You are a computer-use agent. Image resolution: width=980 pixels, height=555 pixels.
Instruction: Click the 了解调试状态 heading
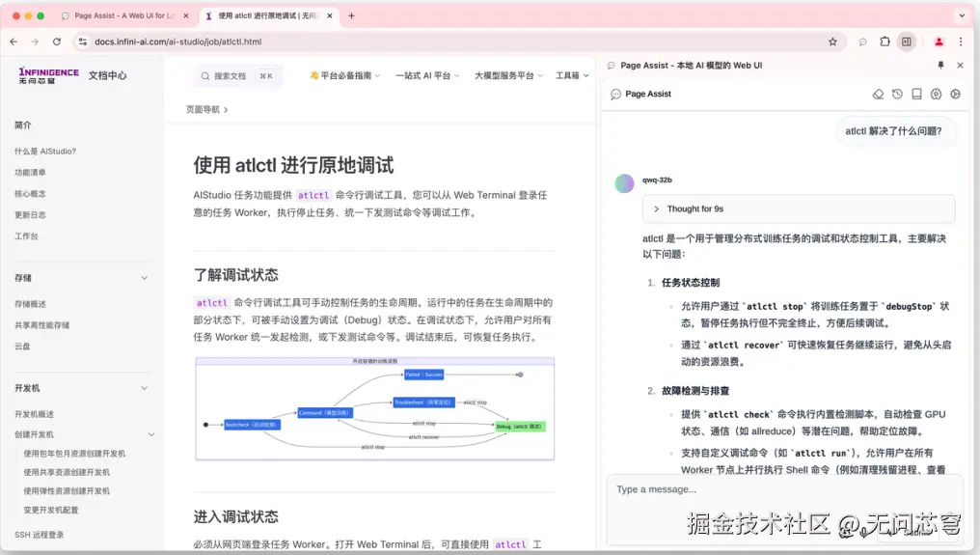pyautogui.click(x=235, y=275)
